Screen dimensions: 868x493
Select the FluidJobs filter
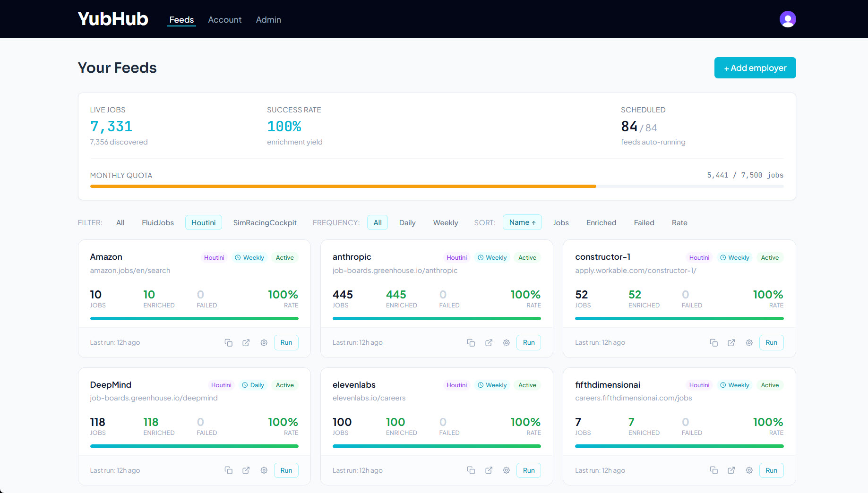coord(158,222)
